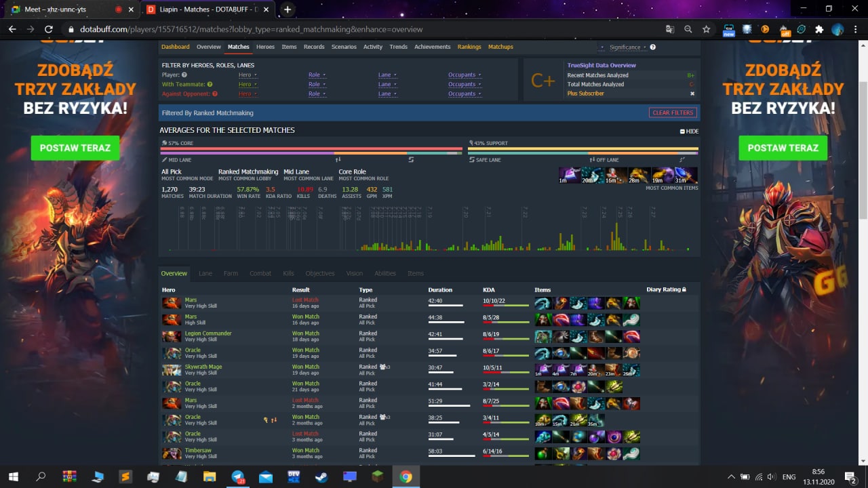The image size is (868, 488).
Task: Switch to the Heroes tab
Action: click(x=265, y=47)
